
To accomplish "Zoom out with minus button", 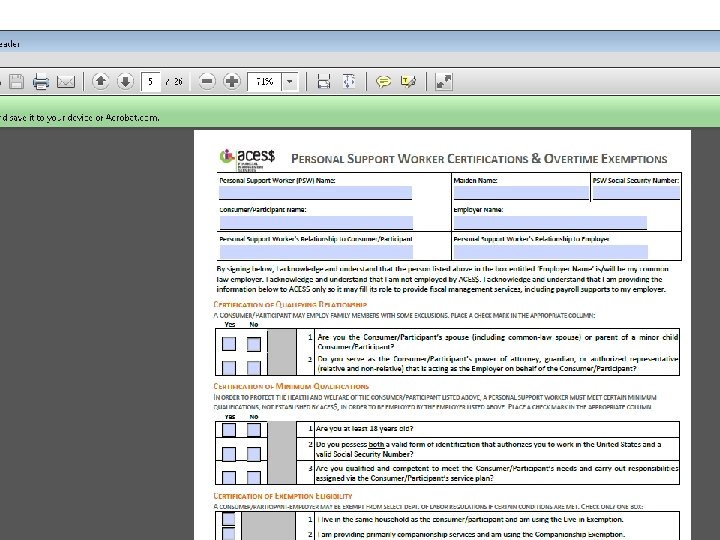I will (x=207, y=82).
